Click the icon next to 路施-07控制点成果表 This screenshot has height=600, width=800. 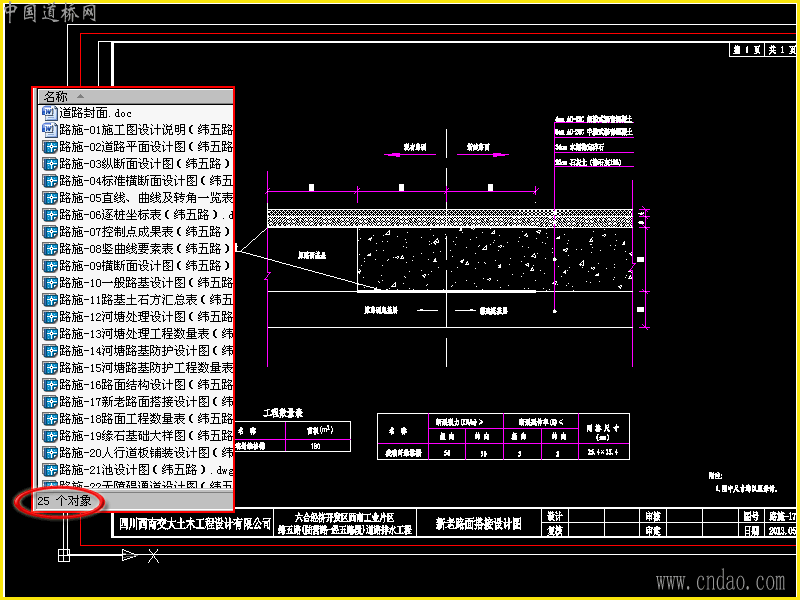pyautogui.click(x=49, y=232)
